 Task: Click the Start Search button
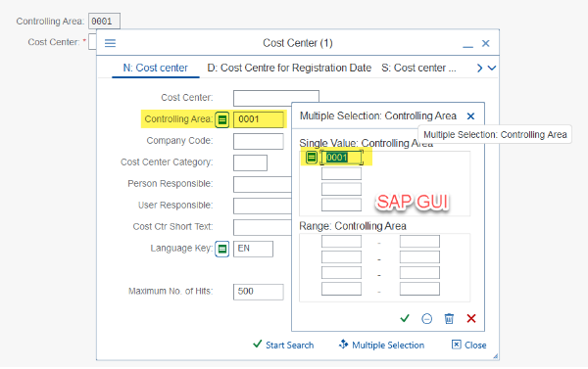point(283,345)
